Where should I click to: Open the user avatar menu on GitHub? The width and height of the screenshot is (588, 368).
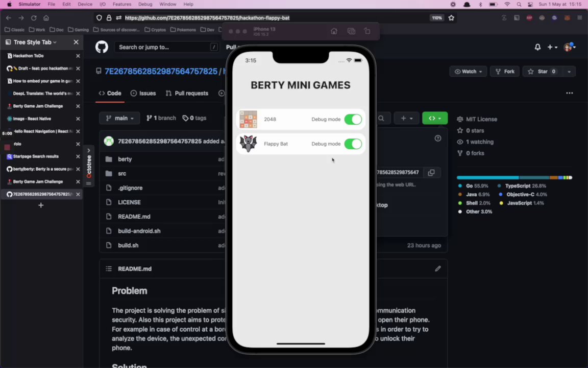pyautogui.click(x=569, y=47)
